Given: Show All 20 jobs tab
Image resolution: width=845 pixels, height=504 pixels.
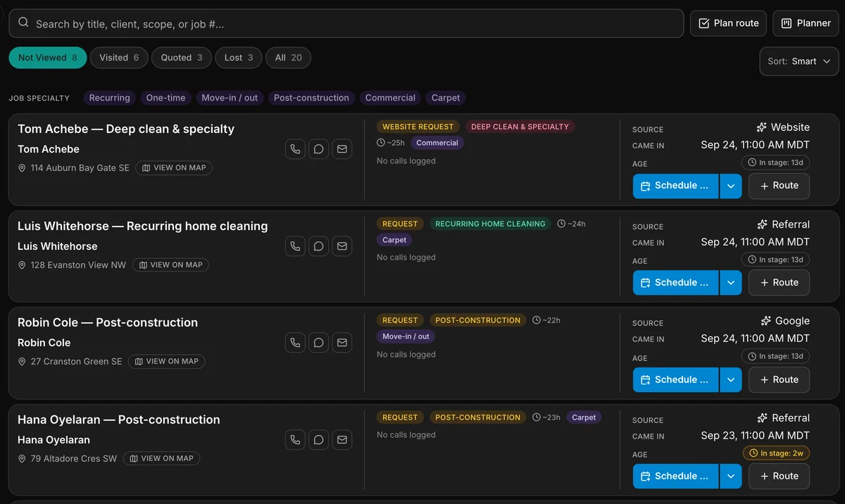Looking at the screenshot, I should pos(288,58).
